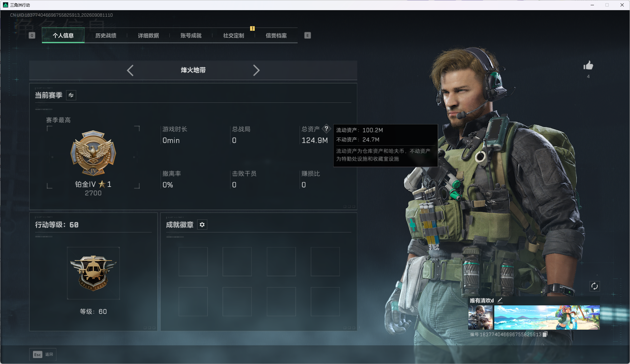
Task: Click the thumbs-up like icon
Action: pos(588,65)
